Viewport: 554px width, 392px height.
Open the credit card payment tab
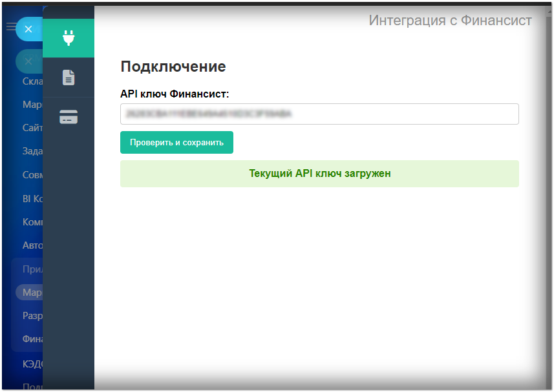tap(69, 117)
